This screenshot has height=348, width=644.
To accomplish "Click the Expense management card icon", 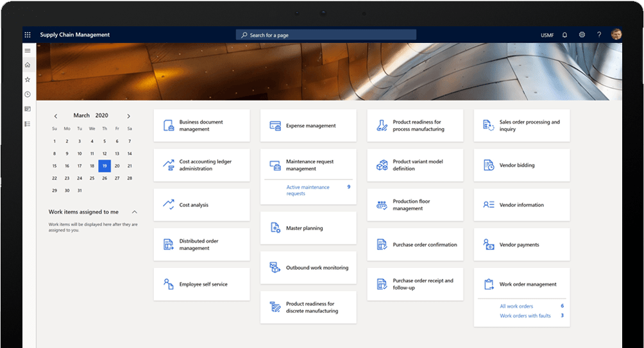I will pos(275,126).
